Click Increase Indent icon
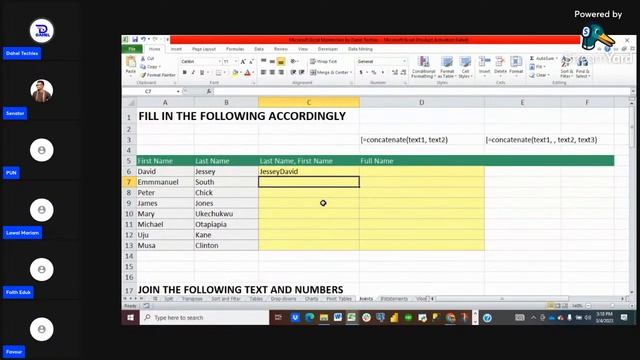The image size is (640, 360). [x=302, y=73]
